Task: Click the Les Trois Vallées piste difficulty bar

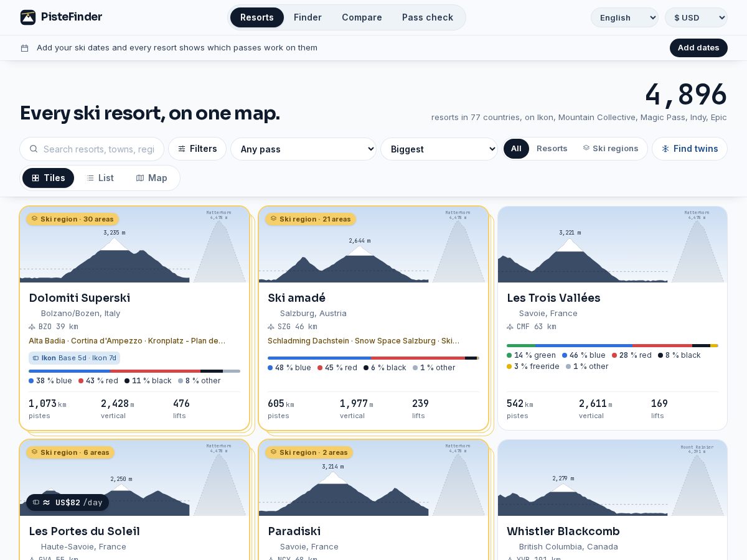Action: click(x=613, y=345)
